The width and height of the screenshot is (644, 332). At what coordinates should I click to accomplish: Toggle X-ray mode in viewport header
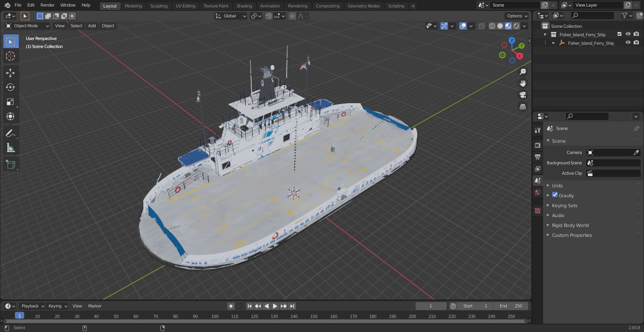(481, 26)
